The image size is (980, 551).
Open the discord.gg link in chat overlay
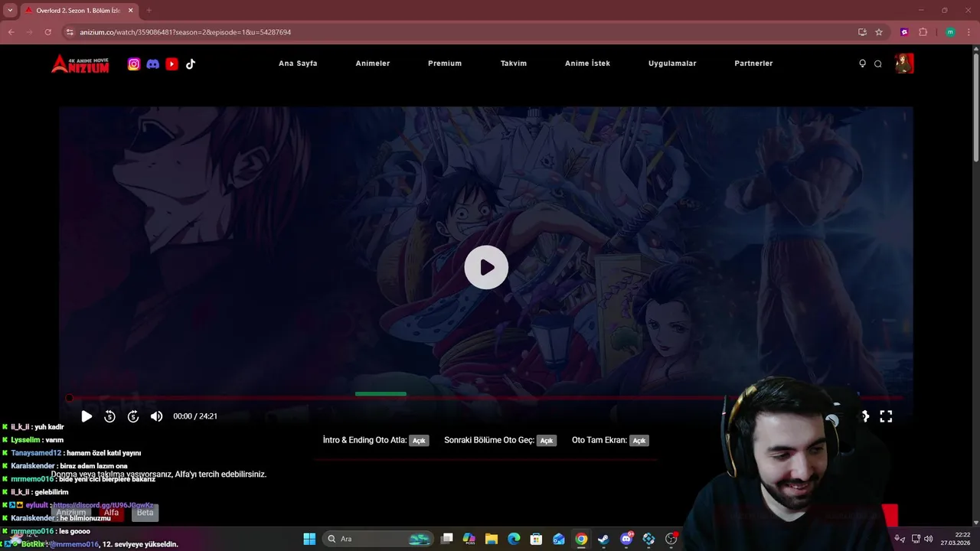coord(103,505)
